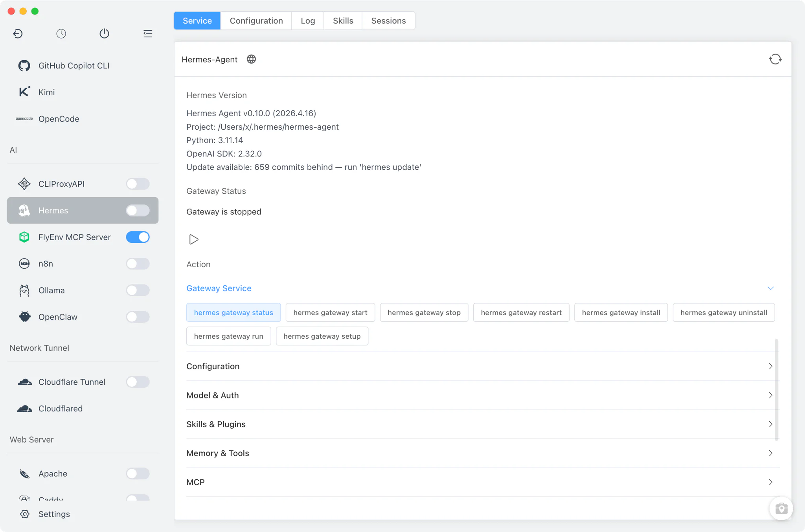Click the 'Update available' notice line
This screenshot has width=805, height=532.
tap(304, 167)
